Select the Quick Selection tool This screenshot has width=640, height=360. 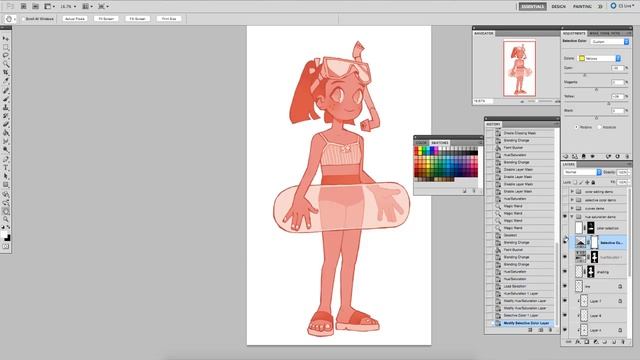coord(6,64)
